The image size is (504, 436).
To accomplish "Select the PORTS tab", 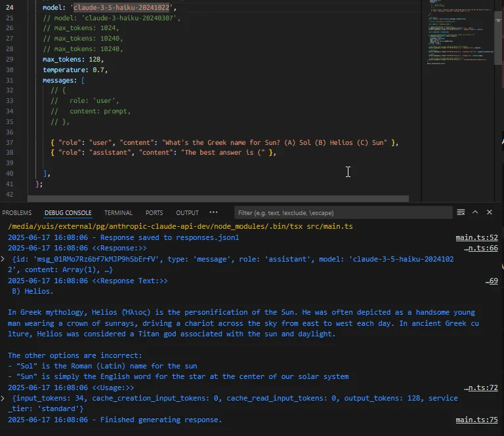I will point(154,213).
